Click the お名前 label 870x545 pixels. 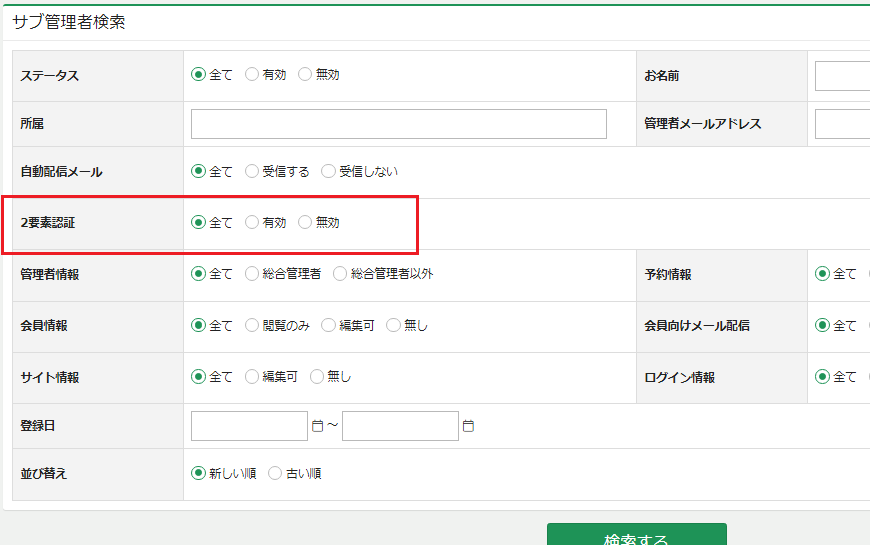pos(661,75)
